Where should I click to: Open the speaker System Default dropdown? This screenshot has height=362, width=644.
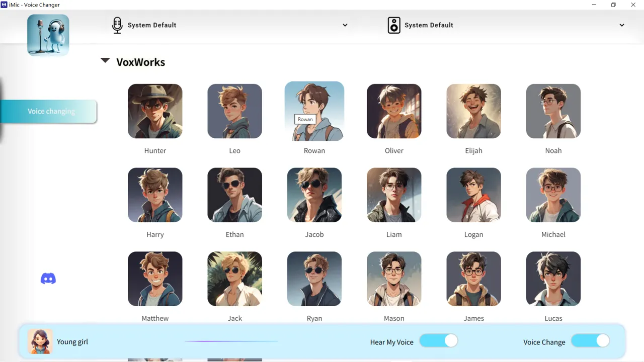tap(506, 25)
